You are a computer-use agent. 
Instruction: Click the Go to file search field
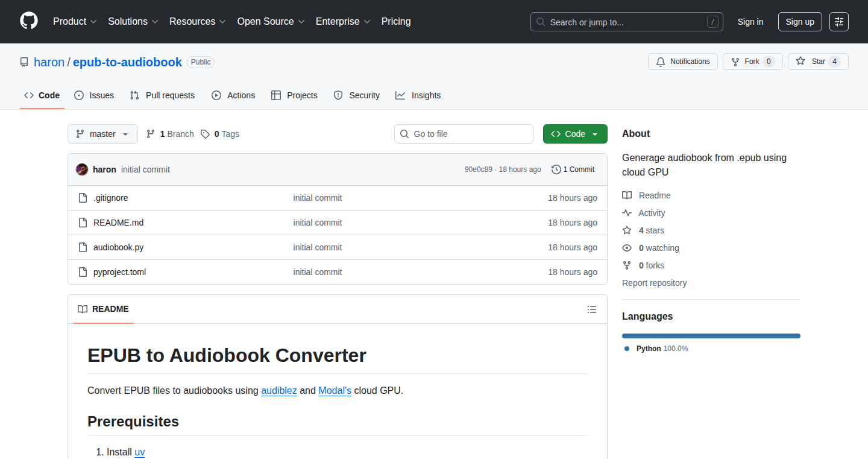464,134
